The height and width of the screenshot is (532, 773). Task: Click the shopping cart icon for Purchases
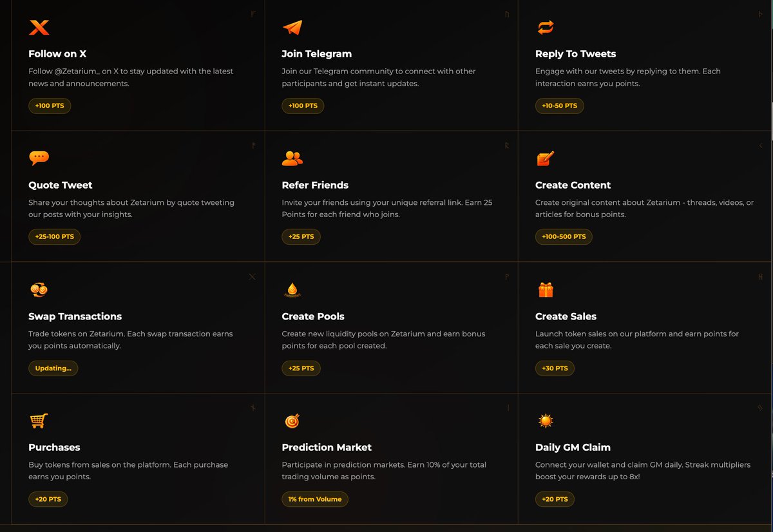tap(39, 421)
